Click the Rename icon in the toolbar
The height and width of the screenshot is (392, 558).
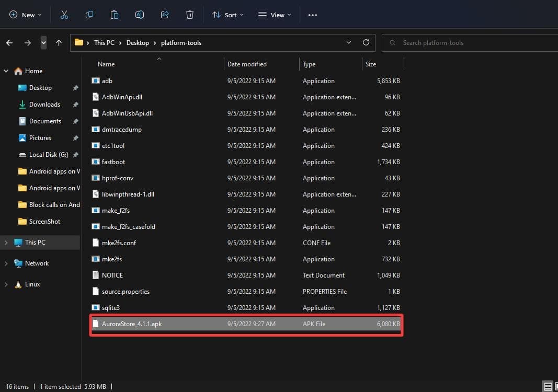click(x=140, y=15)
